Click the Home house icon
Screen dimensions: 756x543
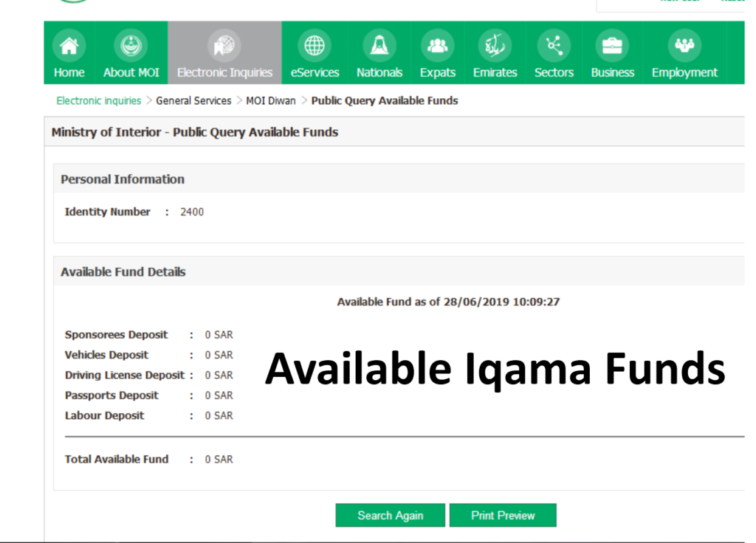tap(69, 46)
